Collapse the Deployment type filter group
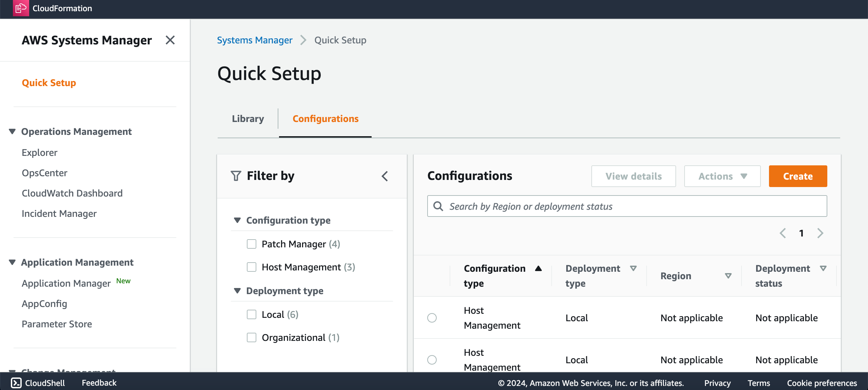This screenshot has width=868, height=390. (237, 291)
